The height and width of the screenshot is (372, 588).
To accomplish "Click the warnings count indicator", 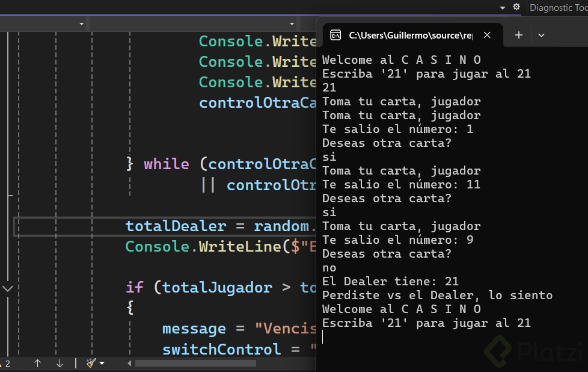I will pos(6,363).
